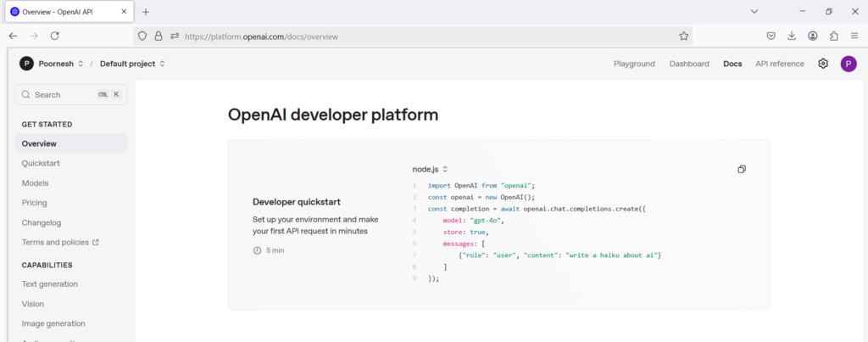Open Changelog in the sidebar
This screenshot has height=342, width=868.
click(42, 223)
